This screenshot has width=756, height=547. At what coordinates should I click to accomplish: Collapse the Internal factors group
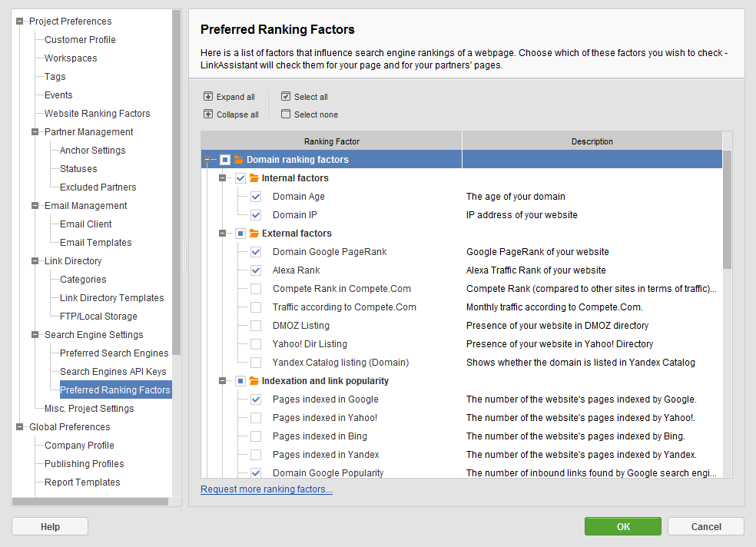click(222, 177)
